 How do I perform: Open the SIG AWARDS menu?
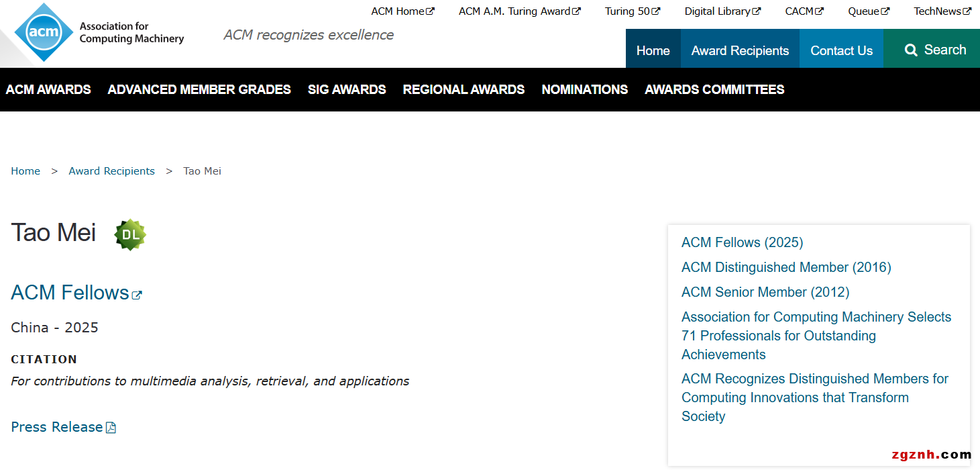click(x=347, y=89)
